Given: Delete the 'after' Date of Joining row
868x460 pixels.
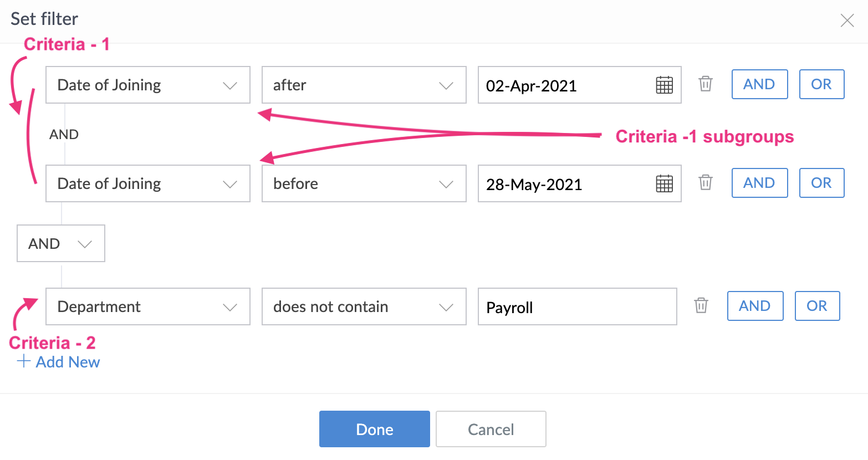Looking at the screenshot, I should (705, 84).
